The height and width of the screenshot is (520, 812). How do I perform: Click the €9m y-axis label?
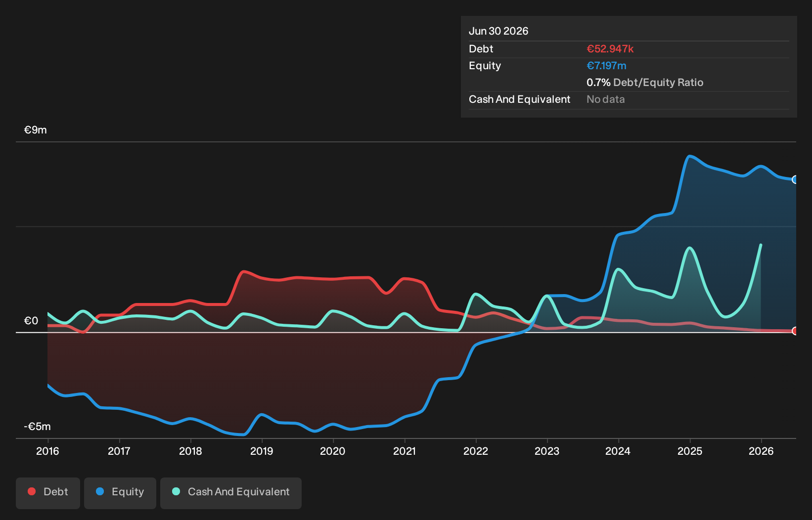(x=36, y=130)
